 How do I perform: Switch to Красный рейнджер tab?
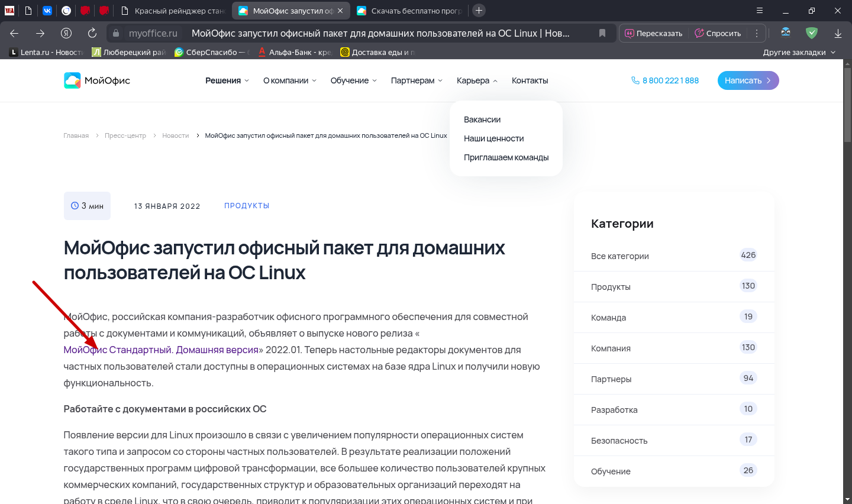pyautogui.click(x=173, y=11)
